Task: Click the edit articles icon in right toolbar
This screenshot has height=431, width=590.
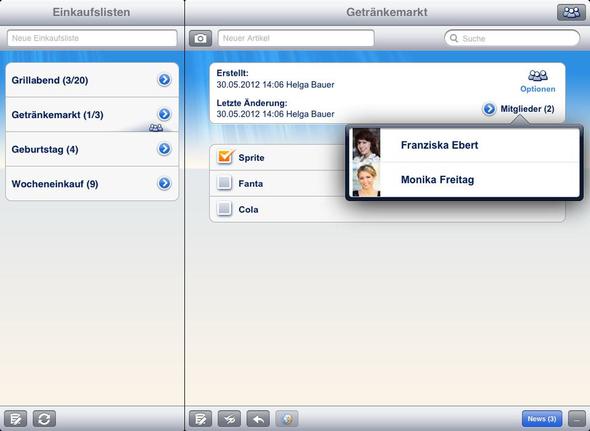Action: (201, 419)
